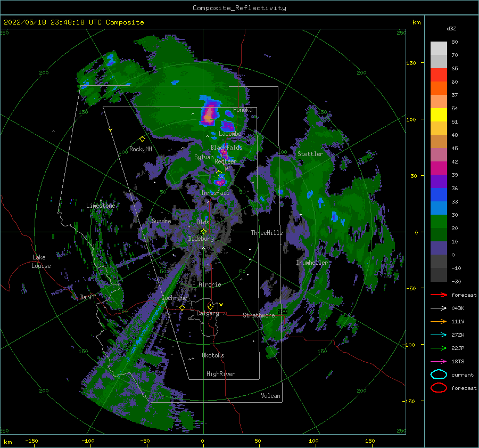Click the Banff label
Image resolution: width=479 pixels, height=448 pixels.
(x=88, y=297)
